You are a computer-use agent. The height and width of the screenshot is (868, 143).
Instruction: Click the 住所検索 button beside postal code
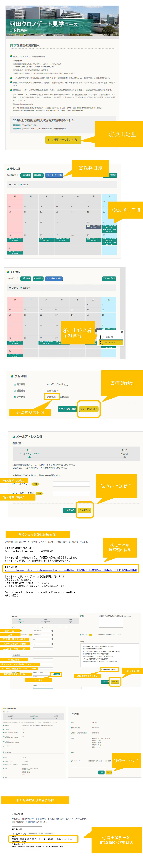point(56,674)
